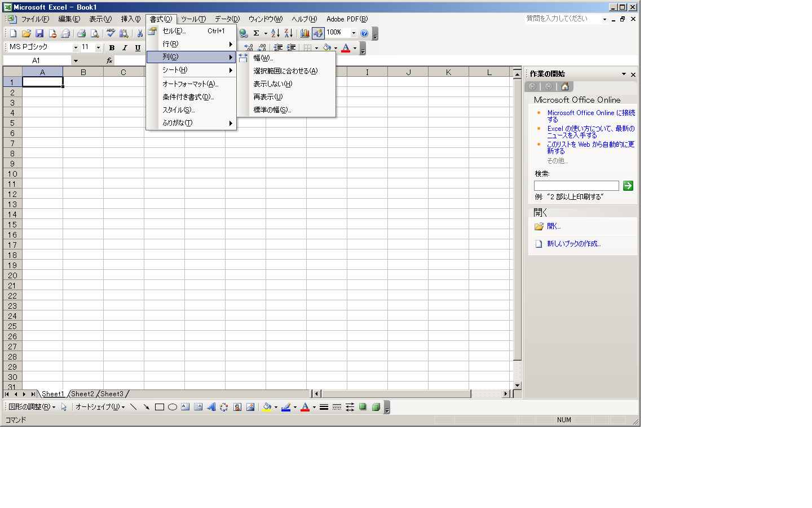
Task: Open the Print Preview tool
Action: click(x=95, y=33)
